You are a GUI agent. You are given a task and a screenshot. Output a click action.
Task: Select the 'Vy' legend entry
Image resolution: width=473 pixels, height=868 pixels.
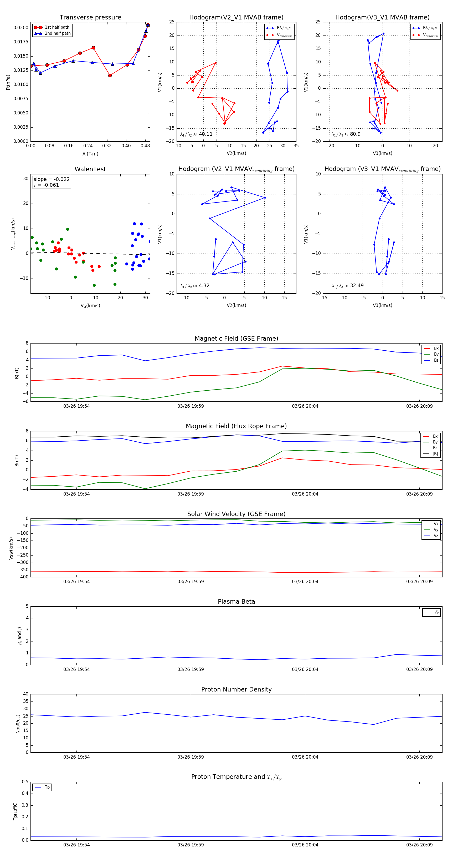click(x=431, y=530)
